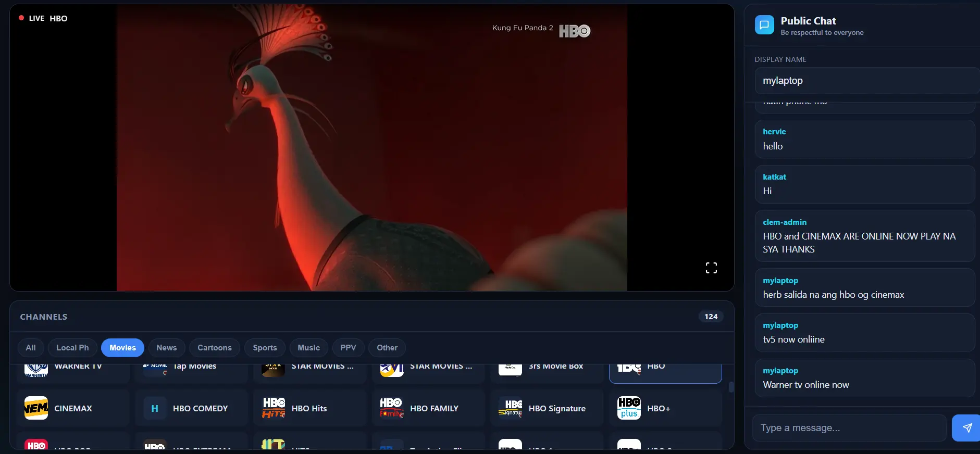Enter fullscreen mode on the video player
The image size is (980, 454).
(x=711, y=268)
